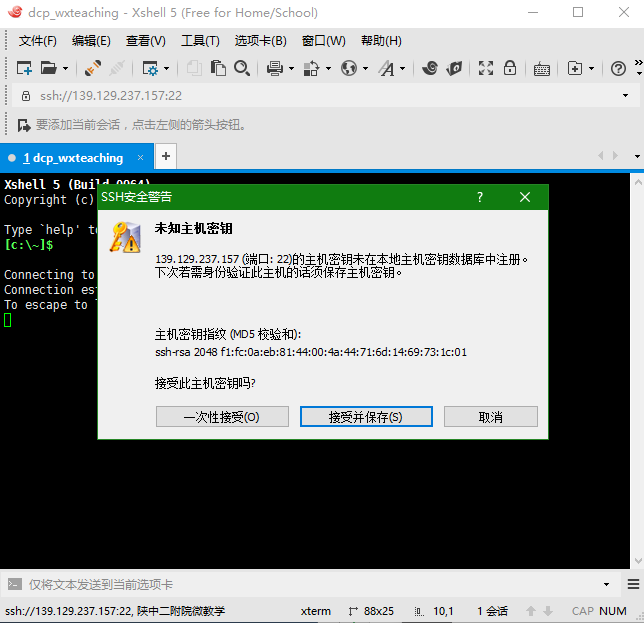Click the add-session arrow icon
The height and width of the screenshot is (623, 644).
[24, 125]
